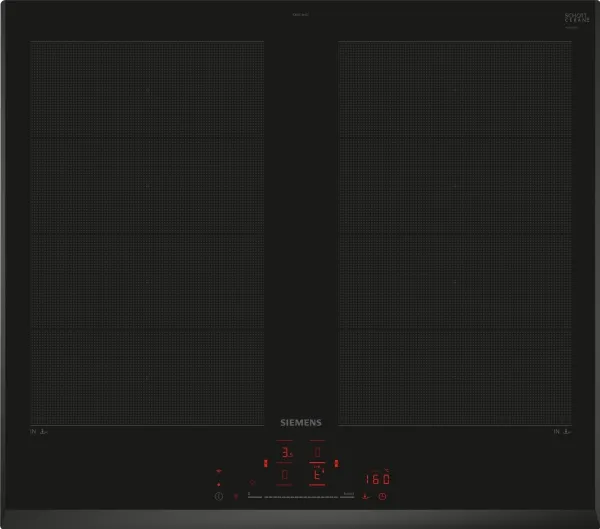Image resolution: width=600 pixels, height=529 pixels.
Task: Select the rear-left zone showing level 3
Action: 285,453
